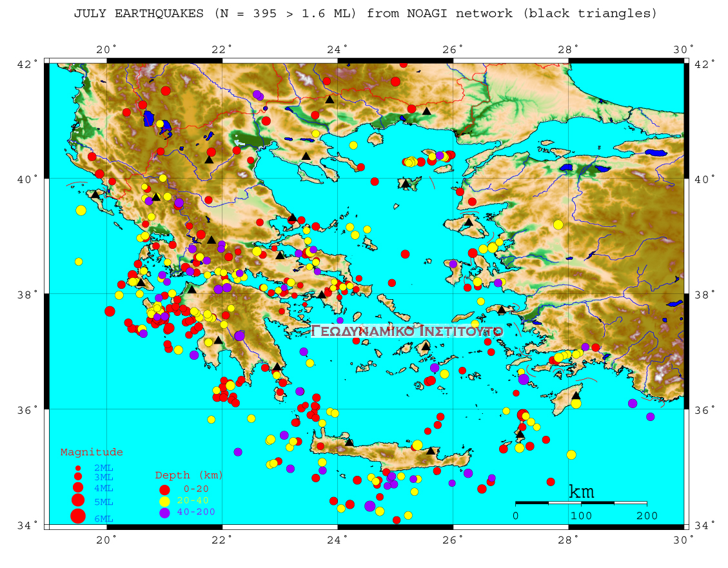Click the 'Magnitude' legend heading
The width and height of the screenshot is (728, 568).
(92, 452)
